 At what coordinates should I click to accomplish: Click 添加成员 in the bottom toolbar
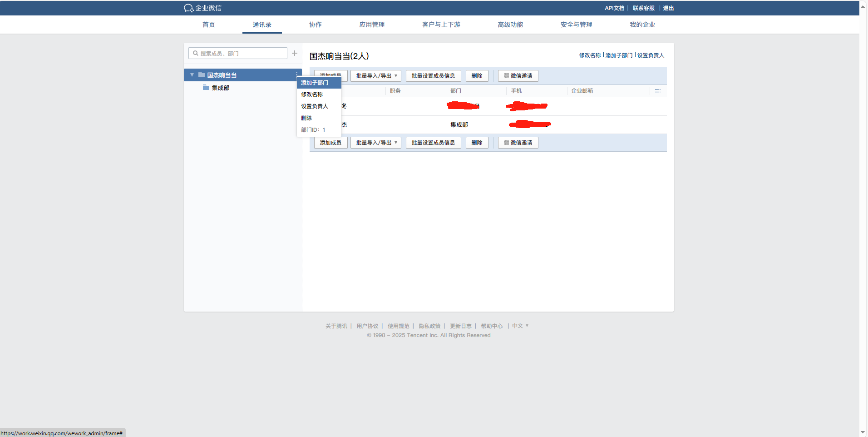click(330, 143)
